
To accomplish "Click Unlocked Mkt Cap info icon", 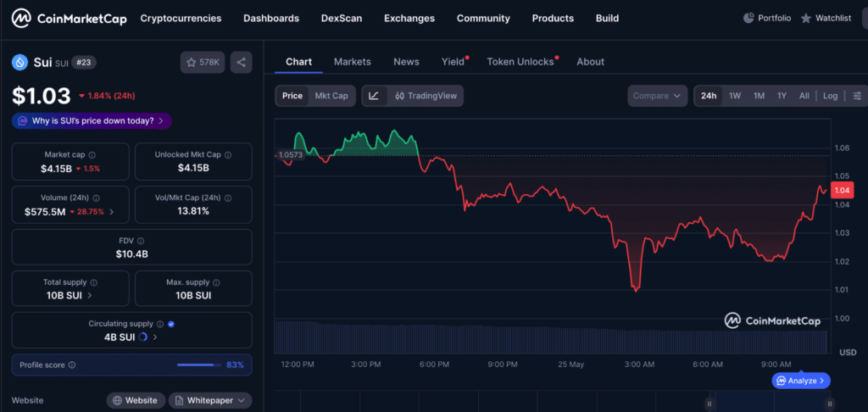I will [228, 156].
